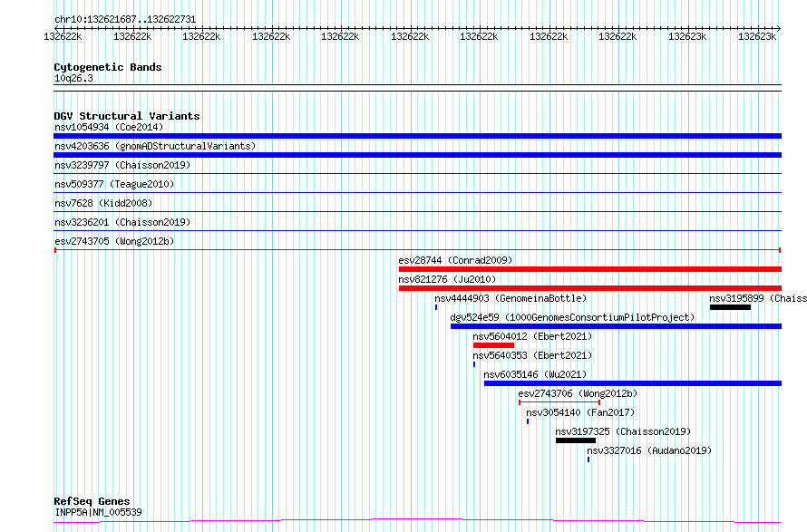Click the chr10:132621687..132622731 coordinate label
Screen dimensions: 807x532
125,20
